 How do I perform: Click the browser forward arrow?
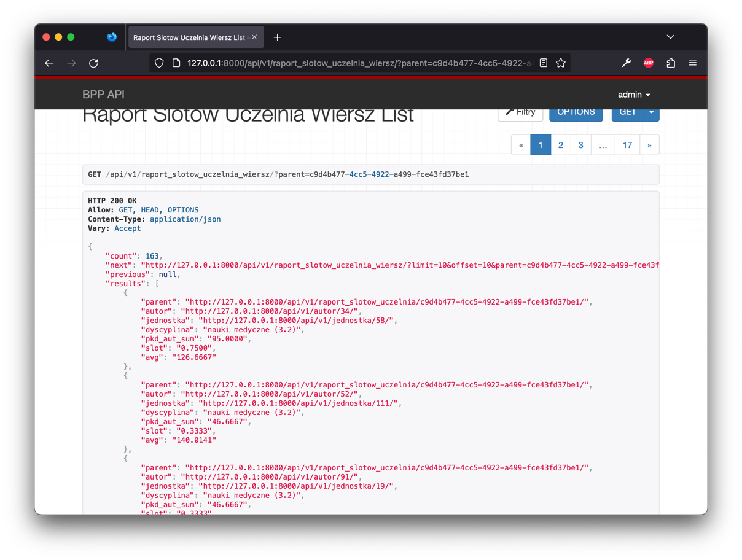(x=71, y=63)
